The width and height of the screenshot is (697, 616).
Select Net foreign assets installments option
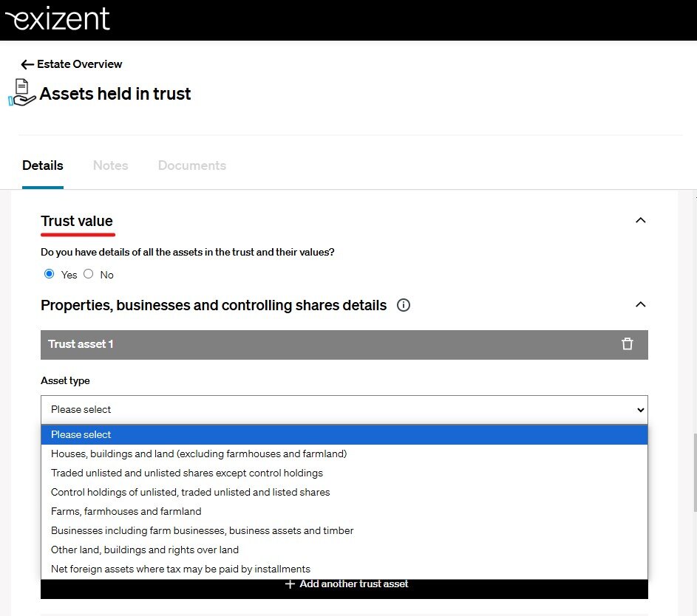point(180,569)
